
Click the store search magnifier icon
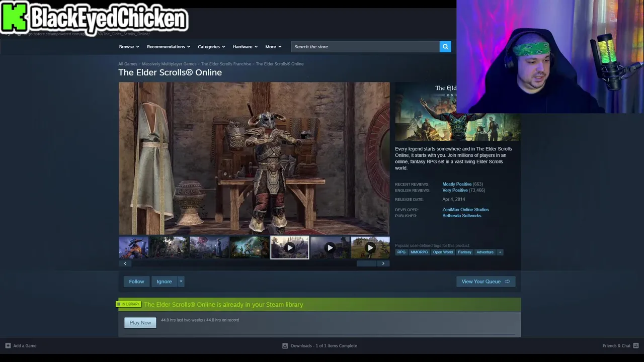click(445, 47)
